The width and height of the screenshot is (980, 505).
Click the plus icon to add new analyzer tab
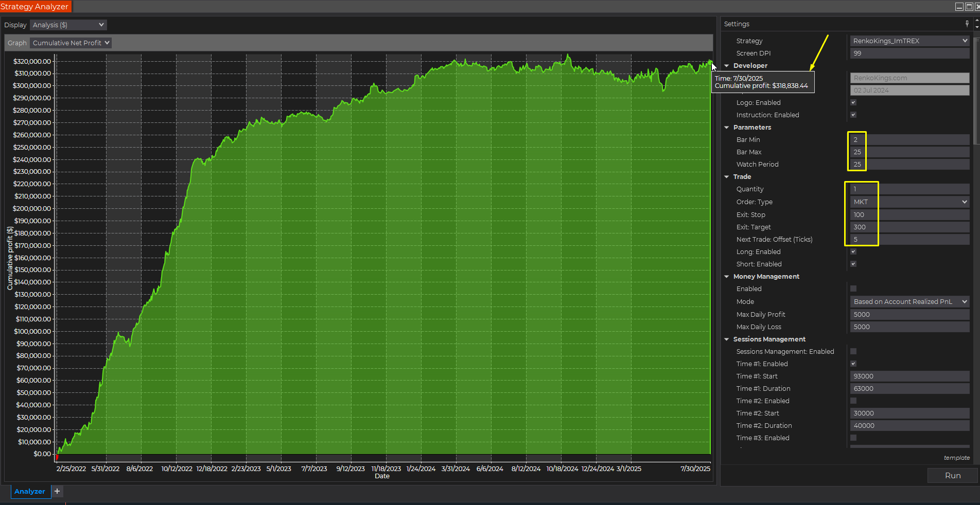pyautogui.click(x=57, y=492)
